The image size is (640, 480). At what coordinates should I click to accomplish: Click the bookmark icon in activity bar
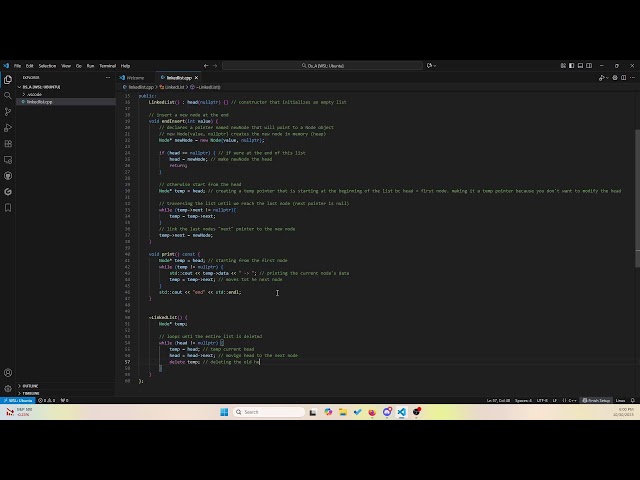point(8,208)
